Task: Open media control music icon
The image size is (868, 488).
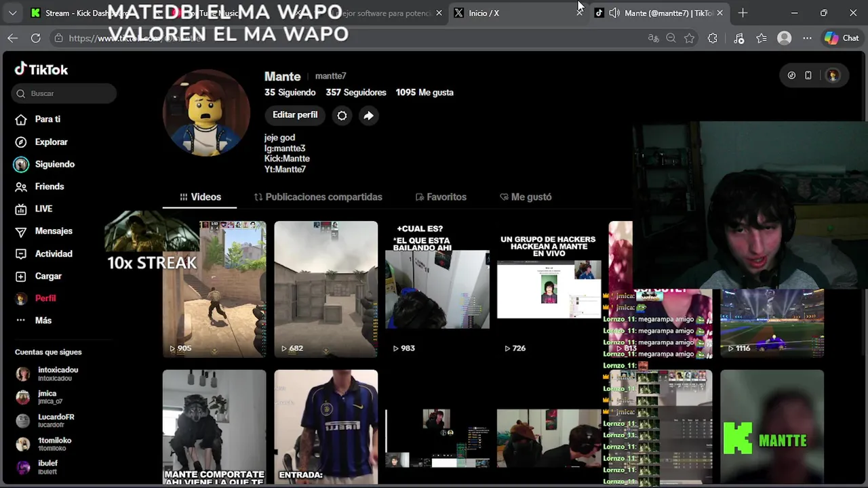Action: click(738, 39)
